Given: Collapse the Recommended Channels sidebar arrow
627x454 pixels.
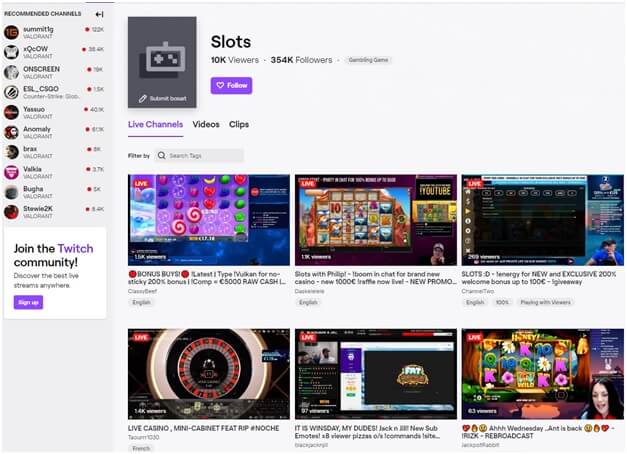Looking at the screenshot, I should (x=99, y=14).
